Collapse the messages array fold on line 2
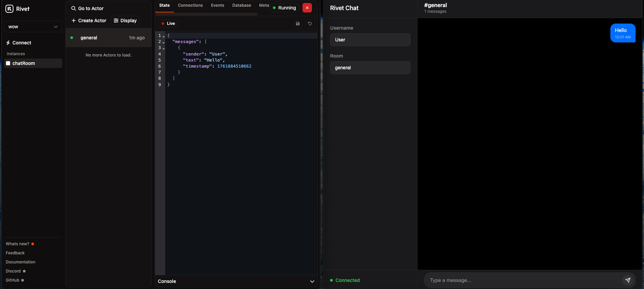 coord(164,42)
